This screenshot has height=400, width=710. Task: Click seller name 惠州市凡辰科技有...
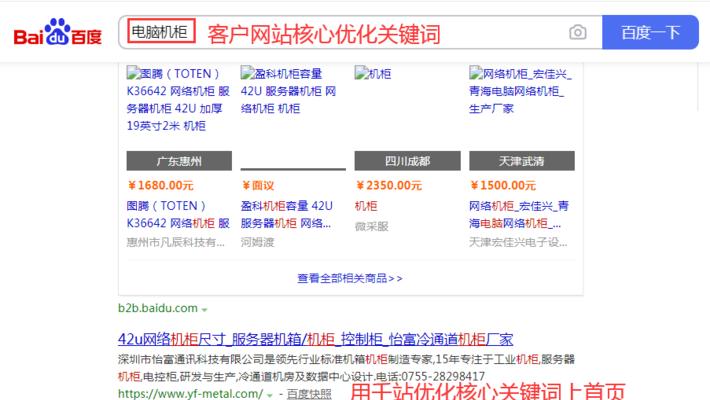(175, 242)
